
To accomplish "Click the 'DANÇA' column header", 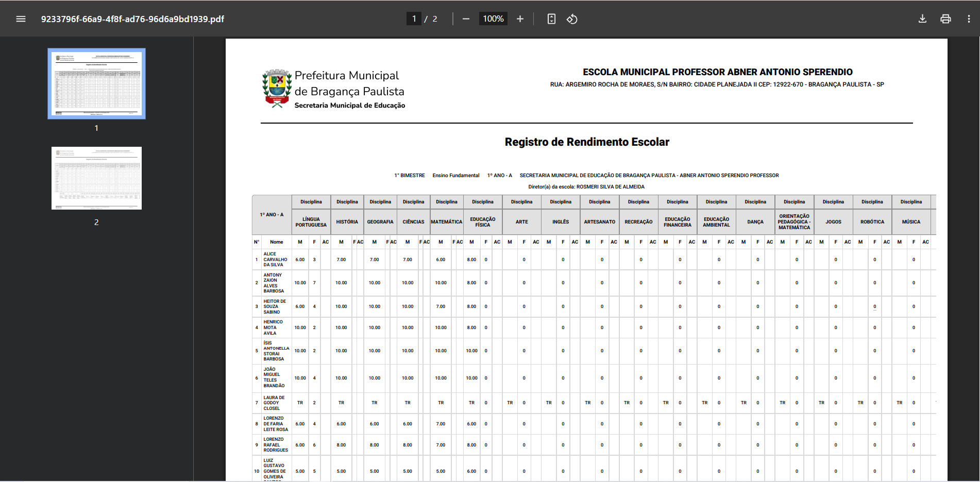I will coord(755,222).
